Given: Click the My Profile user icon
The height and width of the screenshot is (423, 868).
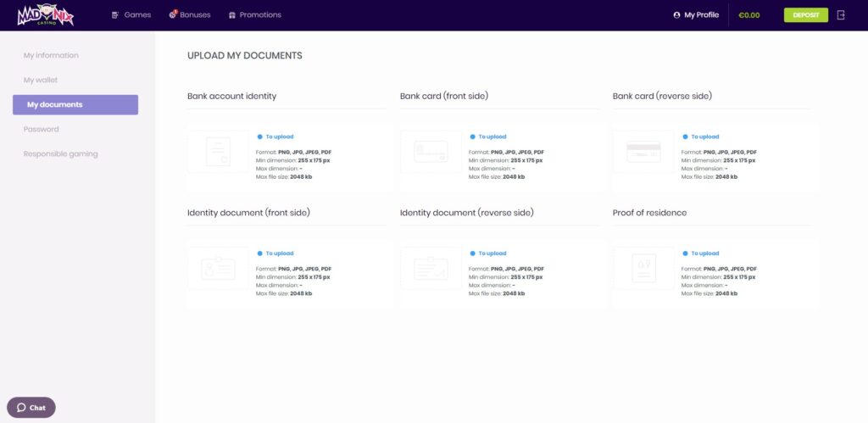Looking at the screenshot, I should [676, 15].
